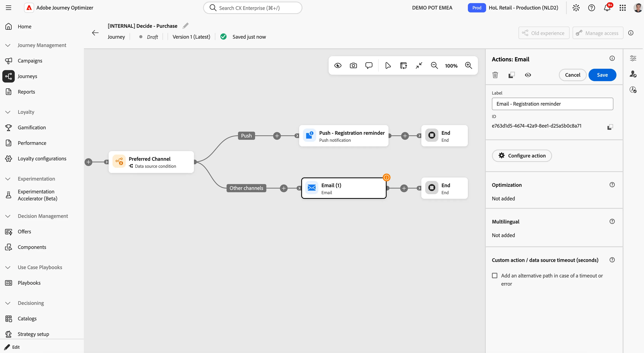
Task: Click the auto-arrange nodes icon
Action: [x=403, y=66]
